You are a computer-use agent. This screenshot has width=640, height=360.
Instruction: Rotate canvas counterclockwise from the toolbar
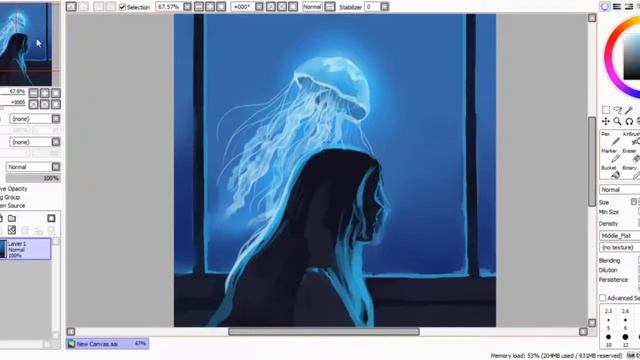pos(271,7)
